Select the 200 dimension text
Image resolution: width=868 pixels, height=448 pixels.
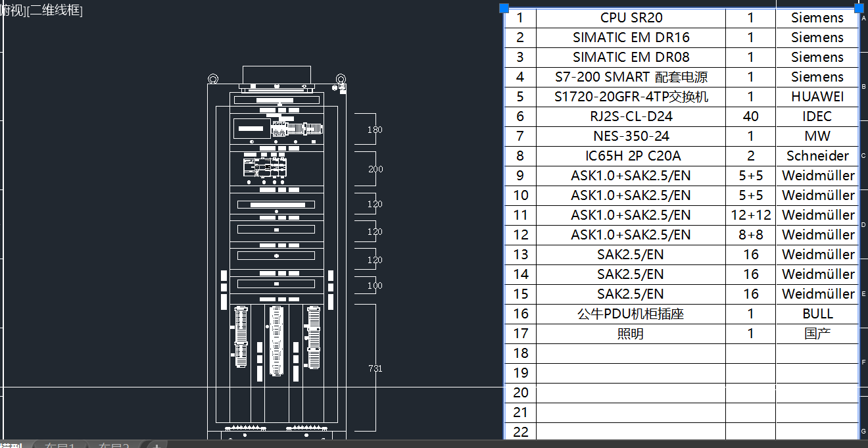click(375, 169)
